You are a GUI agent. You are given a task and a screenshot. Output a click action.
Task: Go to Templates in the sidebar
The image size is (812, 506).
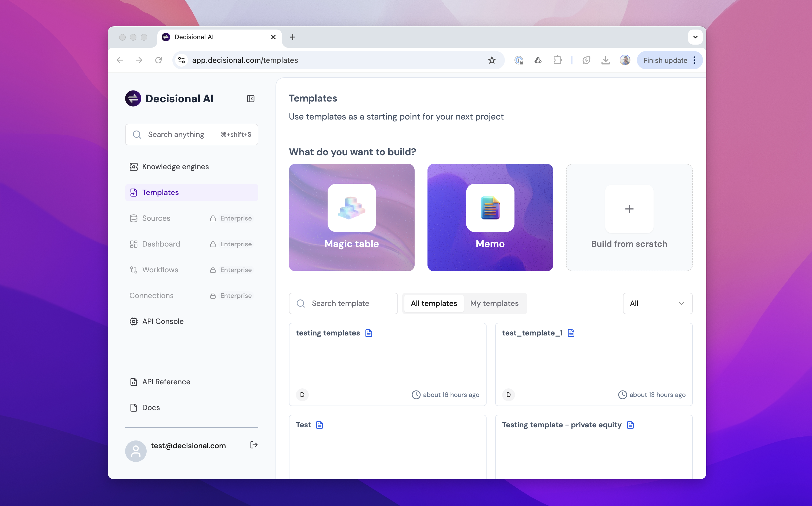pyautogui.click(x=160, y=192)
